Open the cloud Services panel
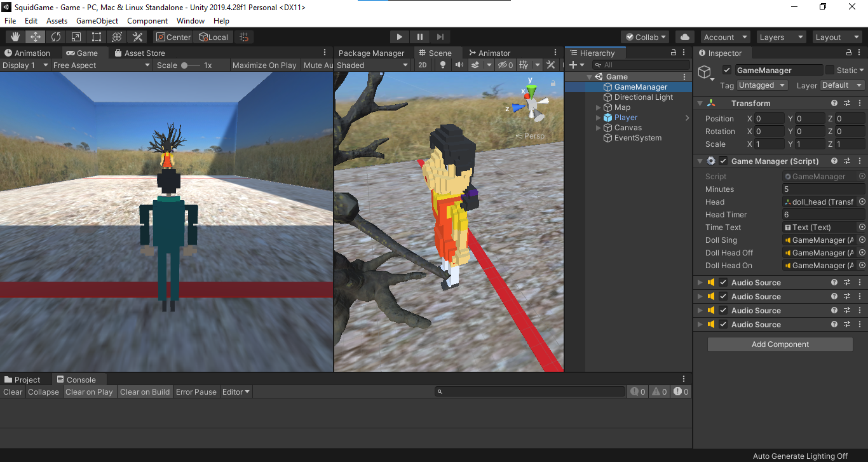The height and width of the screenshot is (462, 868). (x=684, y=37)
